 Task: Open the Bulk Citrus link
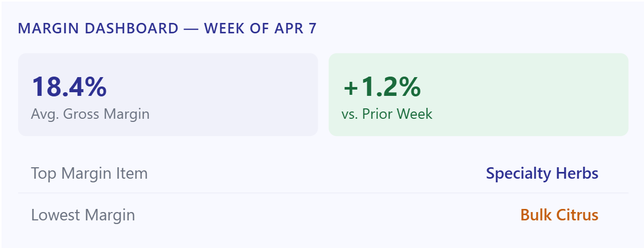[x=560, y=215]
